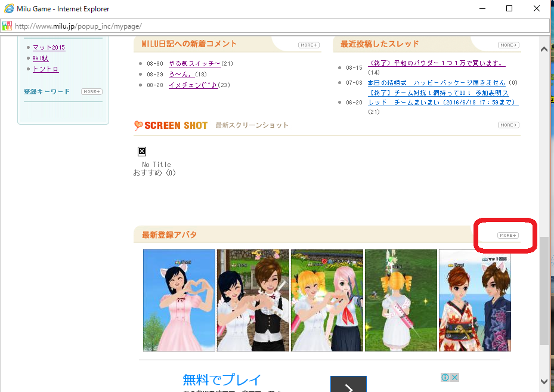Open avatar thumbnail showing blonde girl from behind
Image resolution: width=554 pixels, height=392 pixels.
(x=401, y=300)
